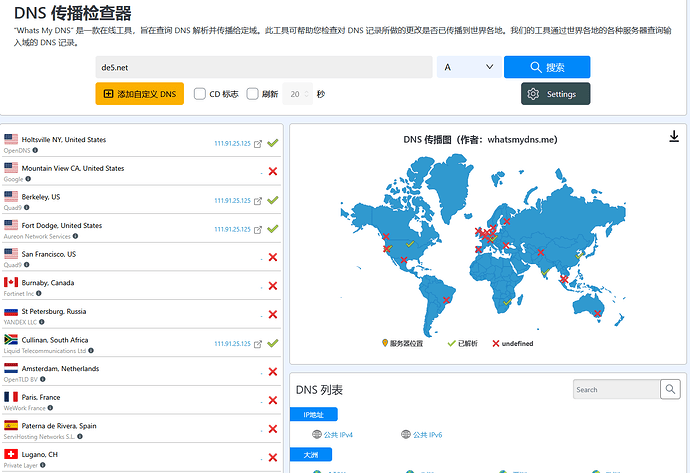Image resolution: width=690 pixels, height=473 pixels.
Task: Open the record type dropdown showing A
Action: tap(469, 67)
